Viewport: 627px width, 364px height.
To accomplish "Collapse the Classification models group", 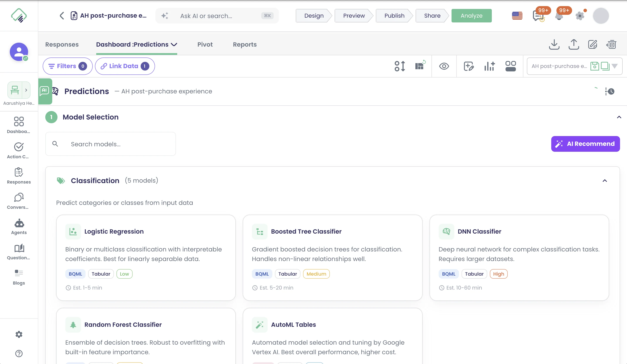I will pos(605,181).
